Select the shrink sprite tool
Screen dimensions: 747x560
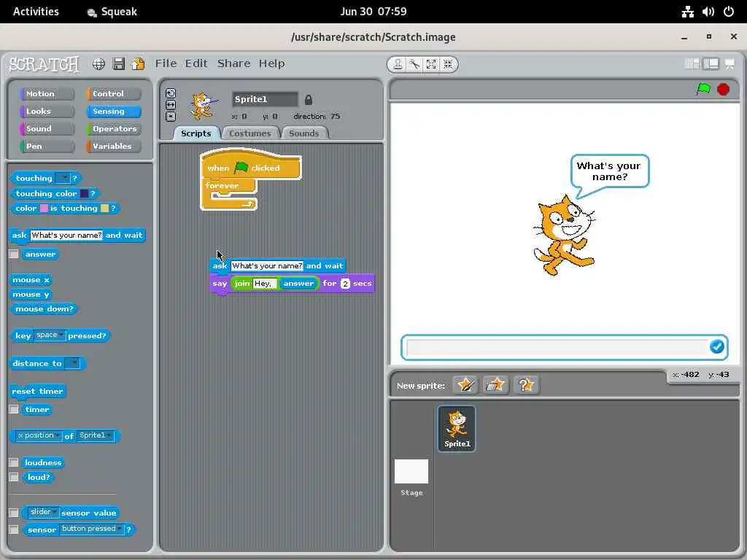pyautogui.click(x=448, y=64)
